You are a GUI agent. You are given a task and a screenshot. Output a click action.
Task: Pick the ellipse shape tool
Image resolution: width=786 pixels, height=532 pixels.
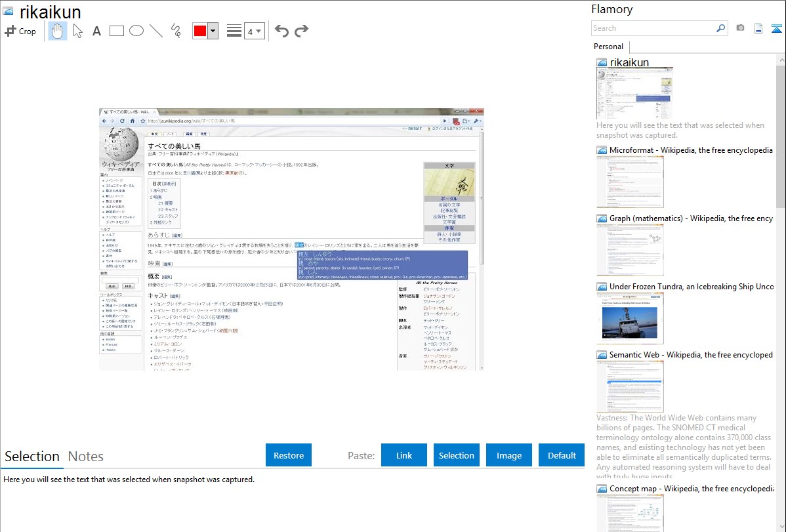[136, 31]
